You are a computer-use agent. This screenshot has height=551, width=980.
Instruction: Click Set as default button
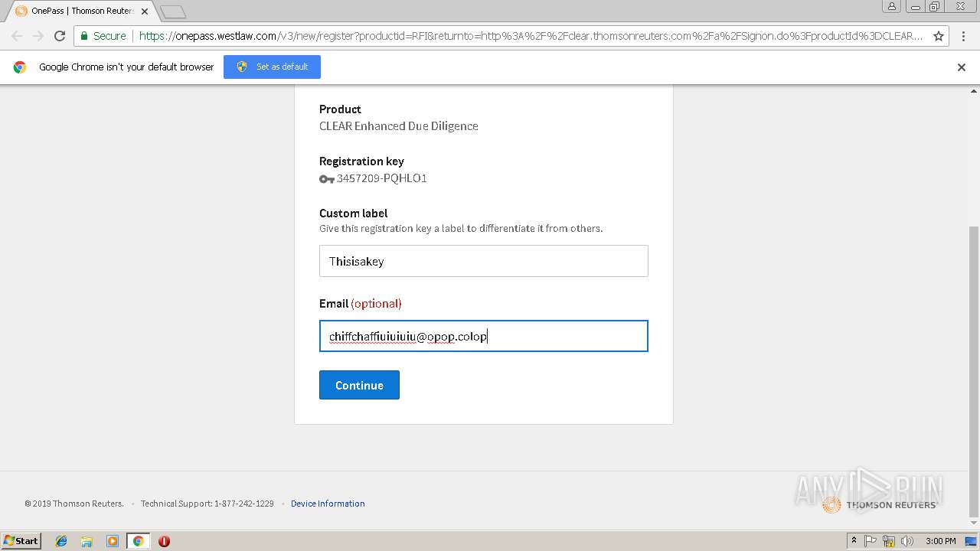point(272,67)
